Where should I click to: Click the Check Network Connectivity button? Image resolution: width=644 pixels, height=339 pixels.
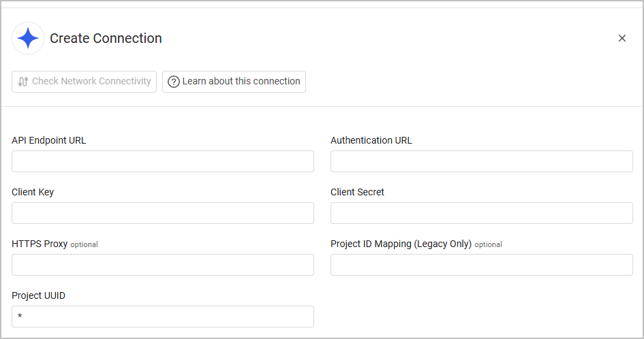[84, 82]
